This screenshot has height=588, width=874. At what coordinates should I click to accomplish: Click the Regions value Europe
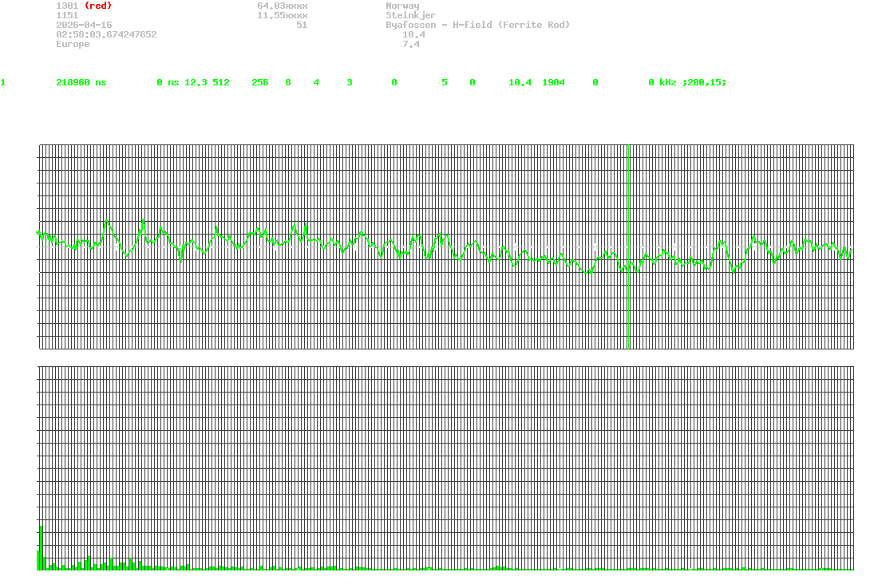pos(73,44)
